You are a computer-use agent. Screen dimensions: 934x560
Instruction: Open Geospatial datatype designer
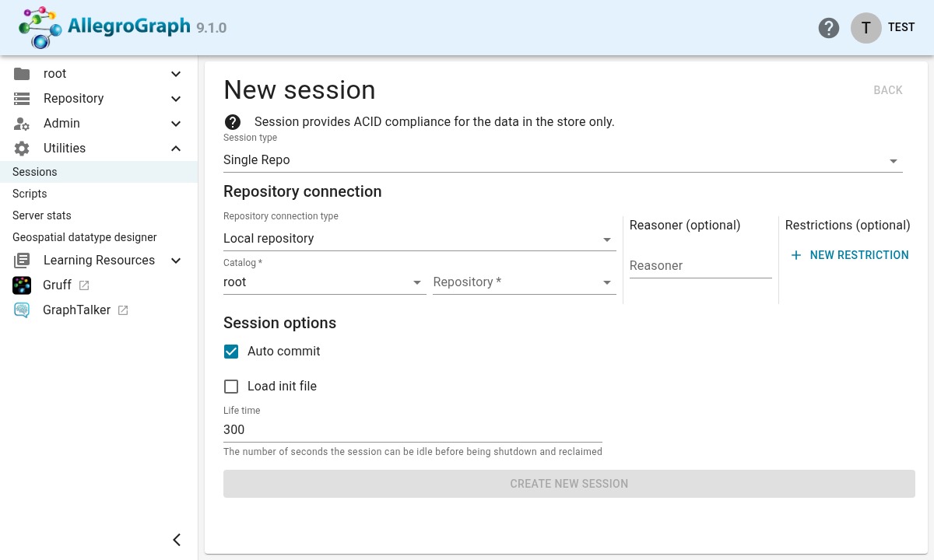coord(99,237)
